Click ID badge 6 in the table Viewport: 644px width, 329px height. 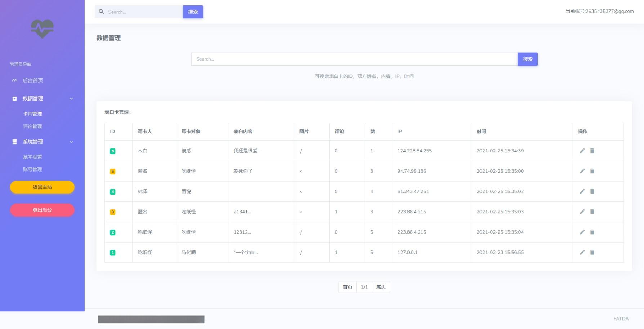[113, 151]
